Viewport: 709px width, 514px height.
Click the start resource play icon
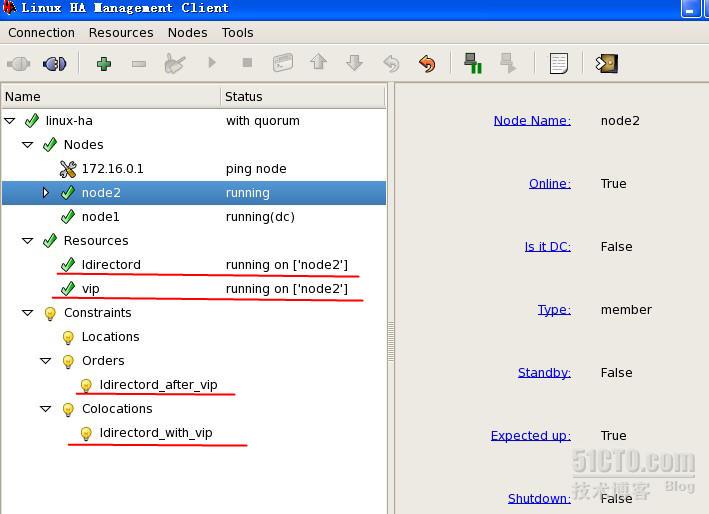pyautogui.click(x=212, y=62)
